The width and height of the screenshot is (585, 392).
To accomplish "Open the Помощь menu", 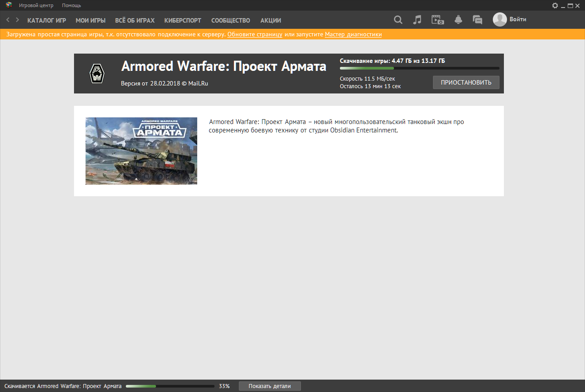I will pyautogui.click(x=71, y=5).
